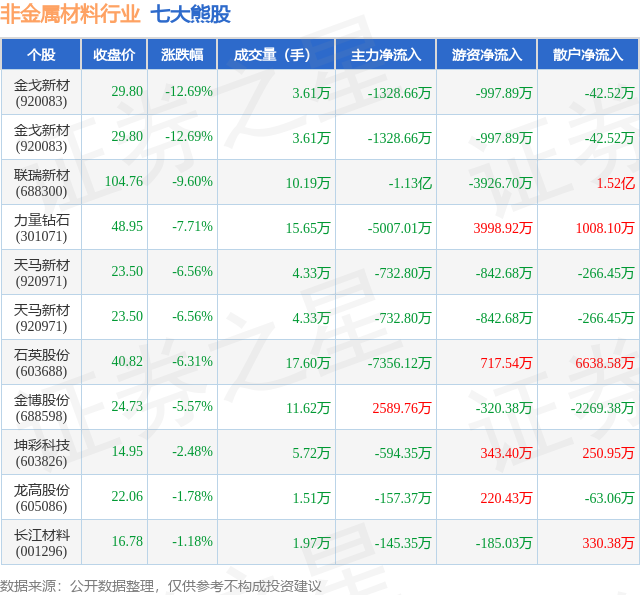640x595 pixels.
Task: Open stock 龙高股份 (605086)
Action: click(41, 498)
